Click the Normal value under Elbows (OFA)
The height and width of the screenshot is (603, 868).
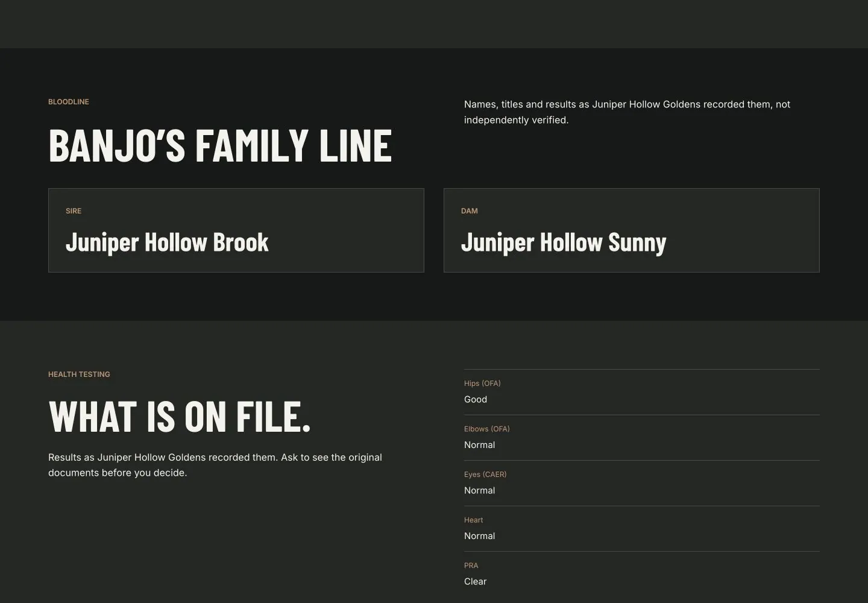tap(480, 445)
